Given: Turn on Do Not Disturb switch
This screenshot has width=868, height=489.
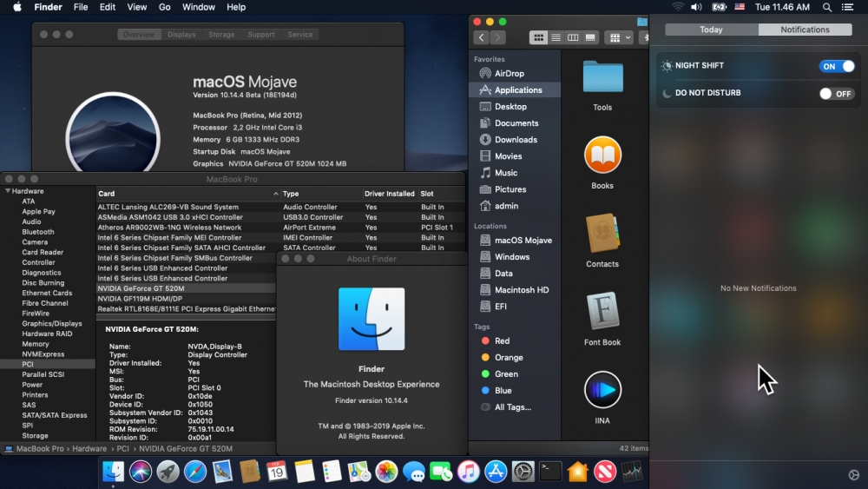Looking at the screenshot, I should coord(837,94).
